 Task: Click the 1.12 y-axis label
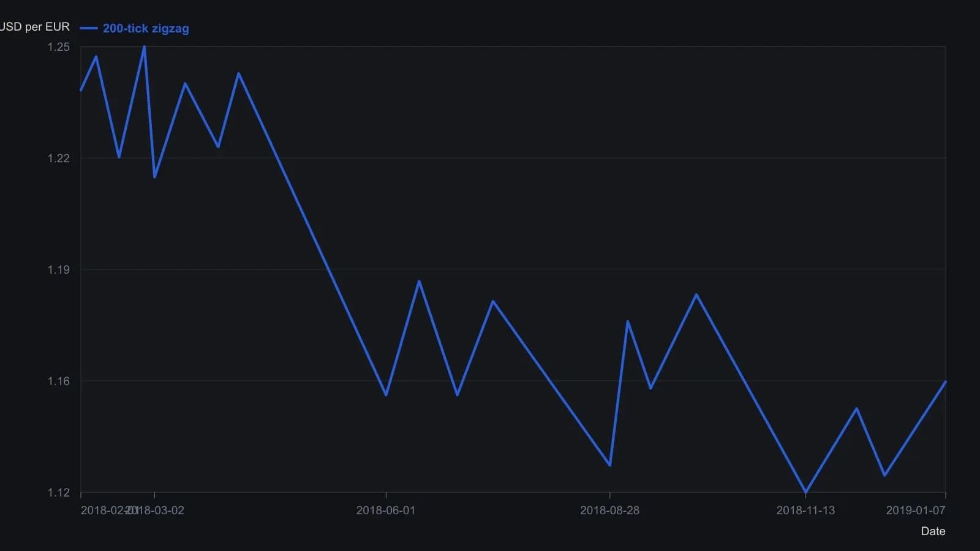coord(59,492)
